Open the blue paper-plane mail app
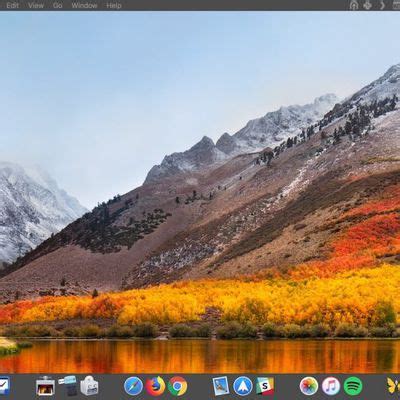Image resolution: width=400 pixels, height=400 pixels. pyautogui.click(x=243, y=386)
